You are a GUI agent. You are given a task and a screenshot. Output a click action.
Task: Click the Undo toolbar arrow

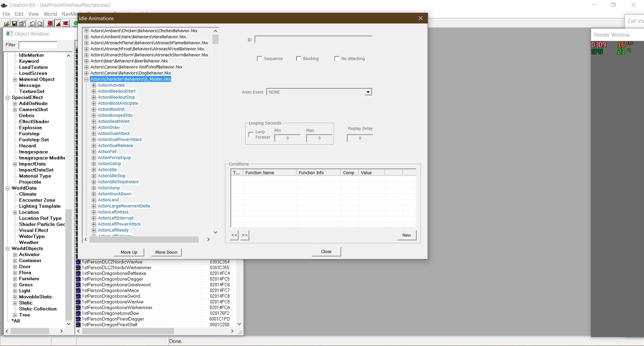[33, 23]
